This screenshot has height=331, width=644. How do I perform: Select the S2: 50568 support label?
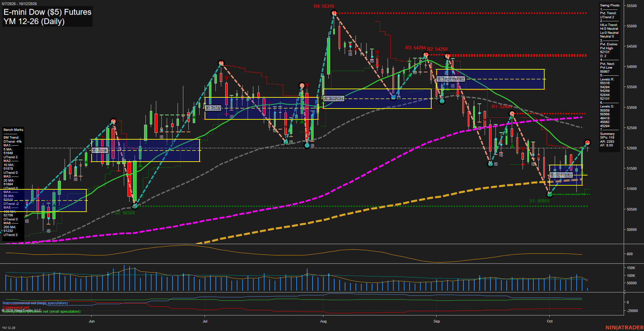[124, 213]
